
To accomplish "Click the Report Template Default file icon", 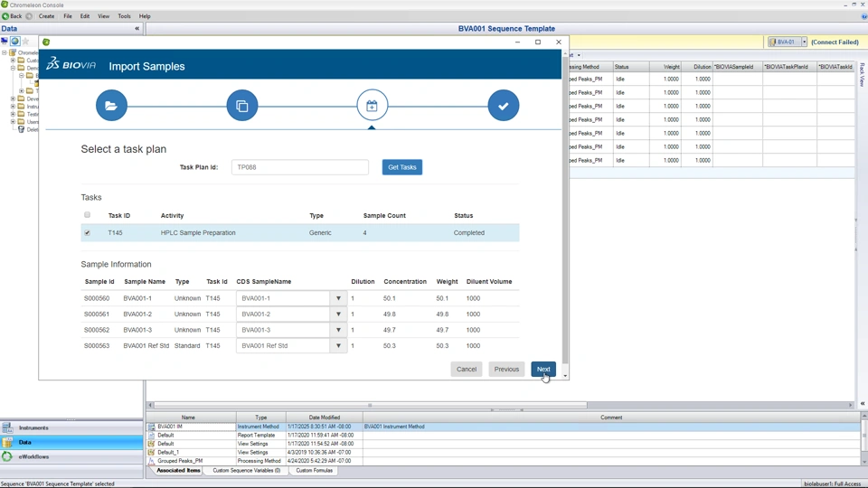I will (151, 436).
